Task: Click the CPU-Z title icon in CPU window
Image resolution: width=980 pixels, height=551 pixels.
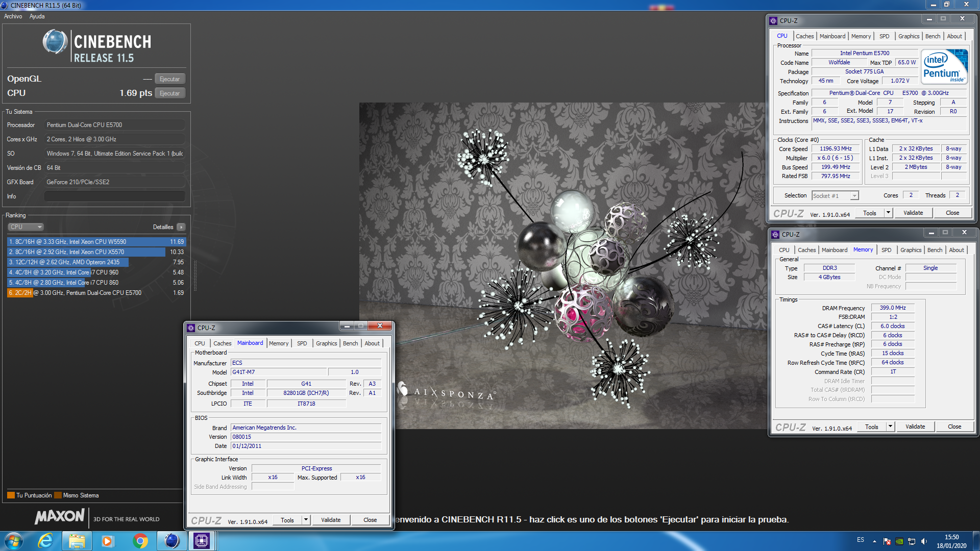Action: tap(774, 21)
